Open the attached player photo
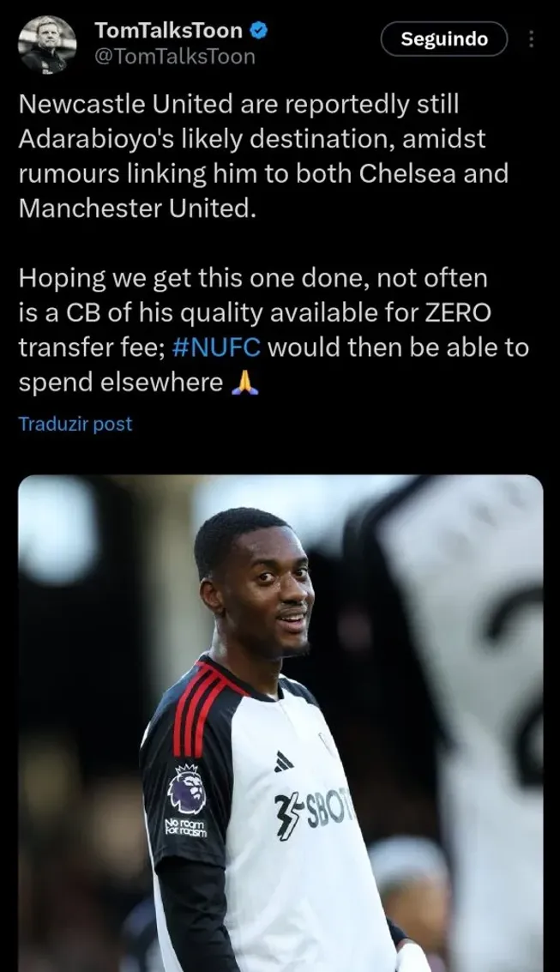The height and width of the screenshot is (972, 560). click(280, 723)
